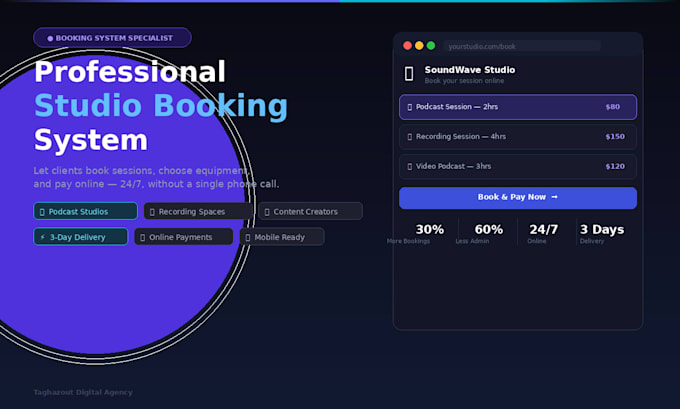The height and width of the screenshot is (409, 680).
Task: Click the 3-Day Delivery tag
Action: tap(81, 237)
